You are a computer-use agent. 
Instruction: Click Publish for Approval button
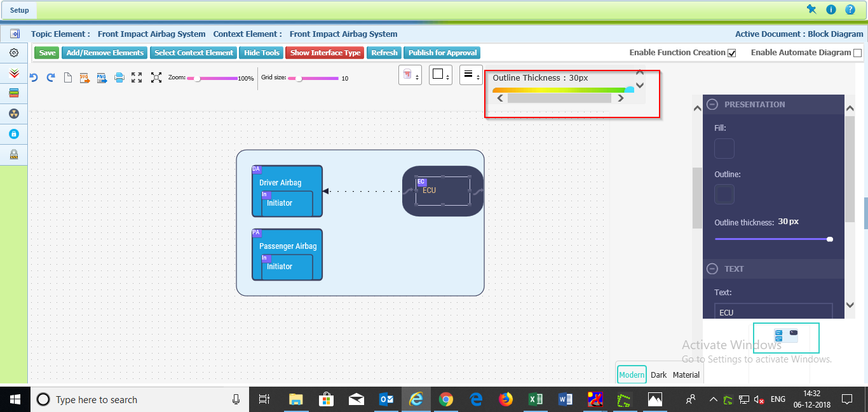442,53
